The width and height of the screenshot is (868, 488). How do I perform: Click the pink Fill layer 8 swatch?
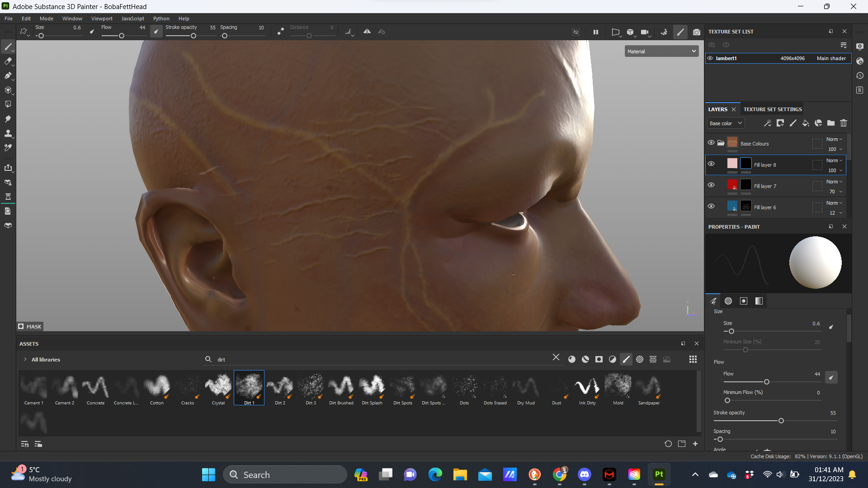coord(732,163)
